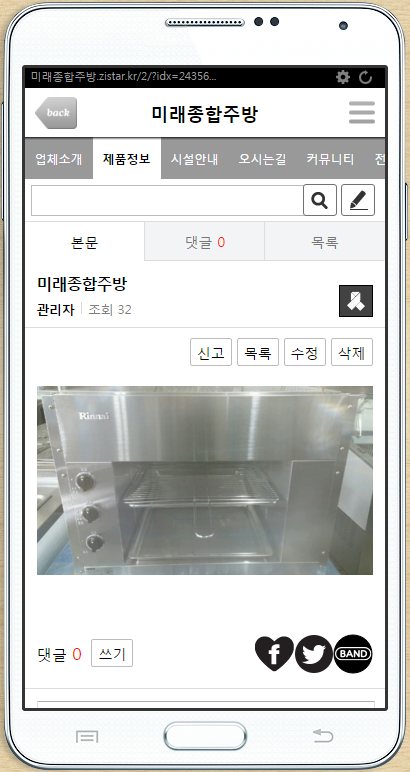Select the 커뮤니티 tab
The width and height of the screenshot is (410, 772).
330,159
